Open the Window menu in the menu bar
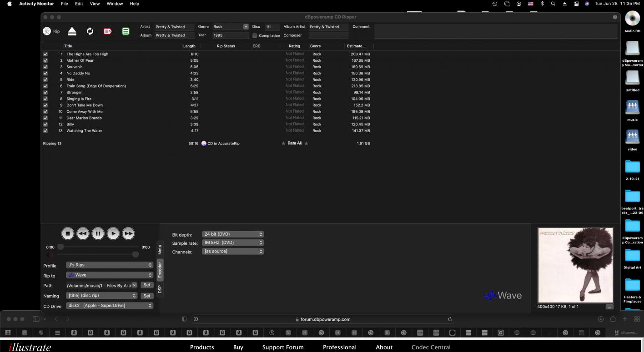Screen dimensions: 644x352 click(x=115, y=4)
